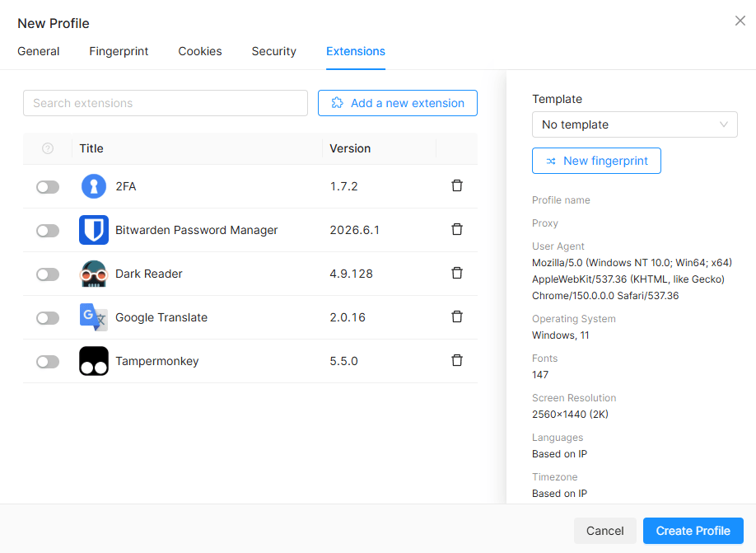Click the Tampermonkey icon
This screenshot has height=553, width=756.
tap(94, 361)
